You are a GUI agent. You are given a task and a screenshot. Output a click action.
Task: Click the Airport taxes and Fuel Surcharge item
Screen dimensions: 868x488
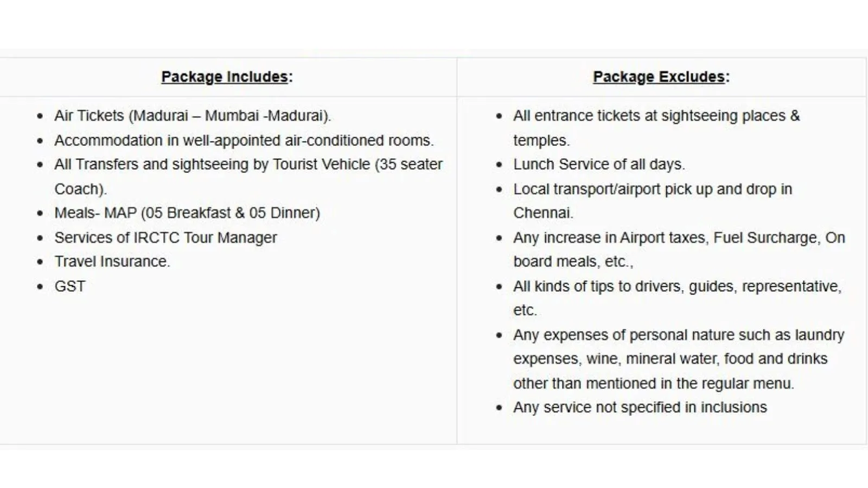coord(679,237)
